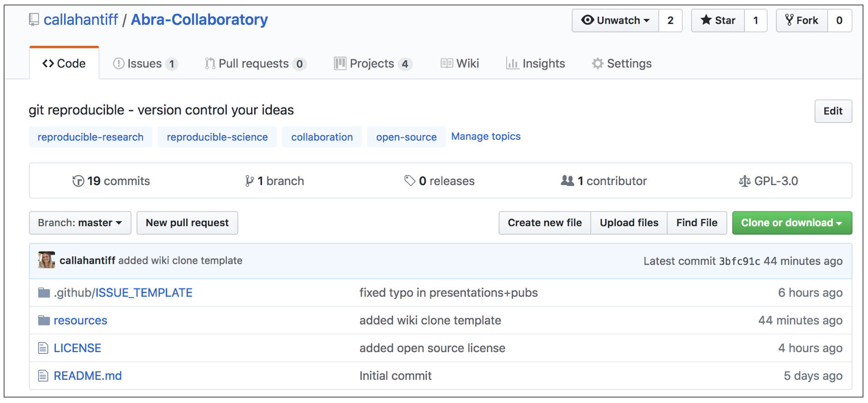The width and height of the screenshot is (868, 403).
Task: Open the Projects tab
Action: (x=372, y=64)
